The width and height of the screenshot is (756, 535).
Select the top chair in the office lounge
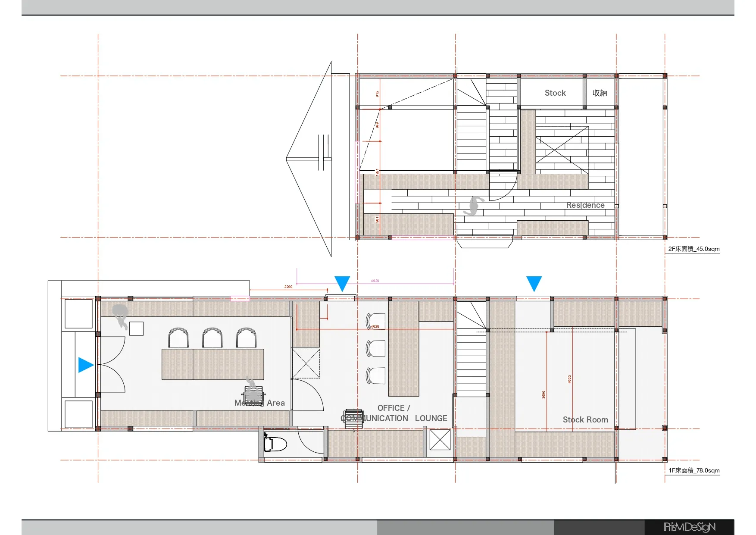coord(376,321)
